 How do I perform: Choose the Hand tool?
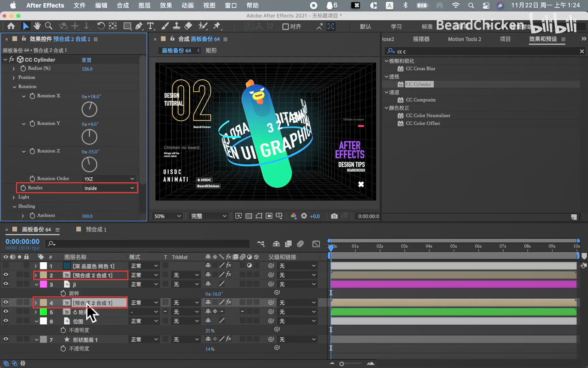pos(37,26)
